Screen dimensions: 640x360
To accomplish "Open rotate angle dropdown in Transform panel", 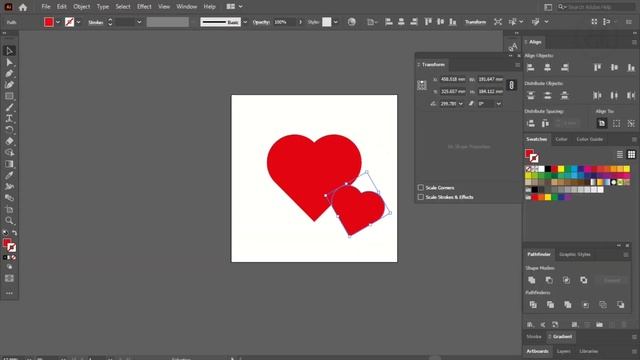I will pyautogui.click(x=460, y=104).
